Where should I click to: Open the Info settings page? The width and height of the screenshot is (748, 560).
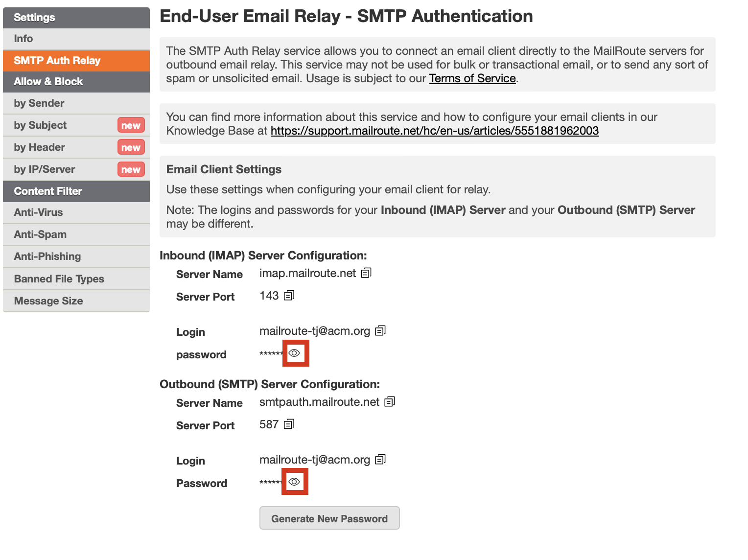[23, 39]
